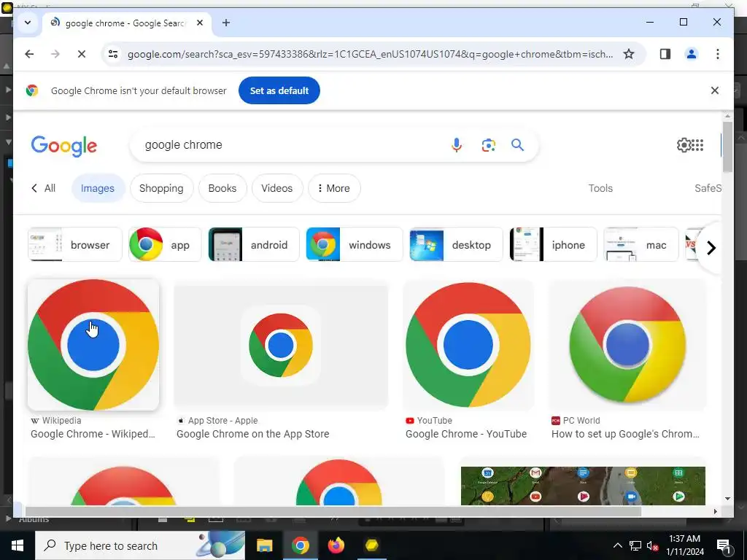Viewport: 747px width, 560px height.
Task: Click the voice search microphone icon
Action: pyautogui.click(x=457, y=145)
